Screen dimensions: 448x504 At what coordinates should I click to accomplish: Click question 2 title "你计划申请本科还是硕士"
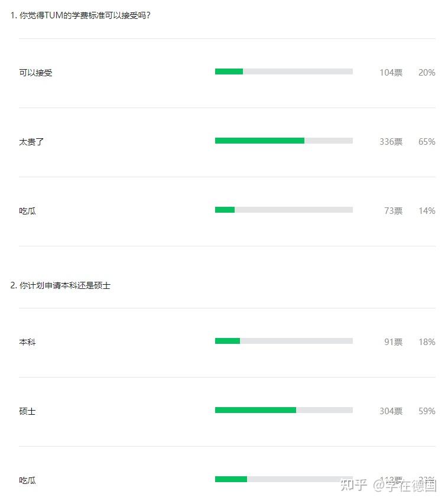(x=60, y=285)
